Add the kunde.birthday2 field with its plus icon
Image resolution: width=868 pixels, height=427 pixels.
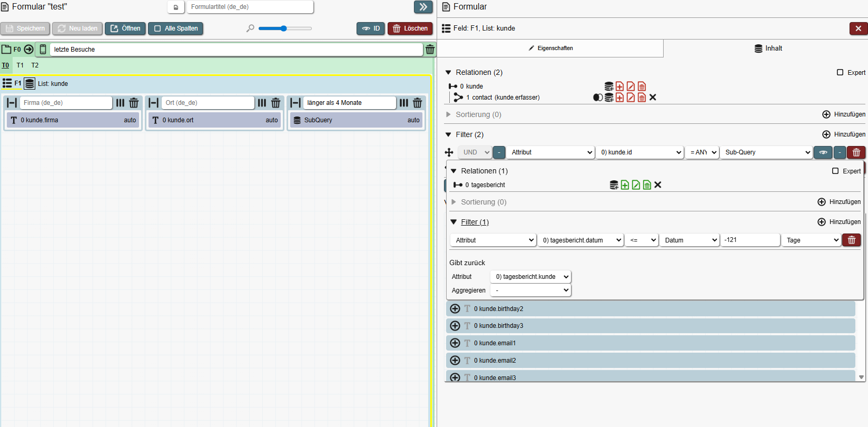pyautogui.click(x=455, y=309)
